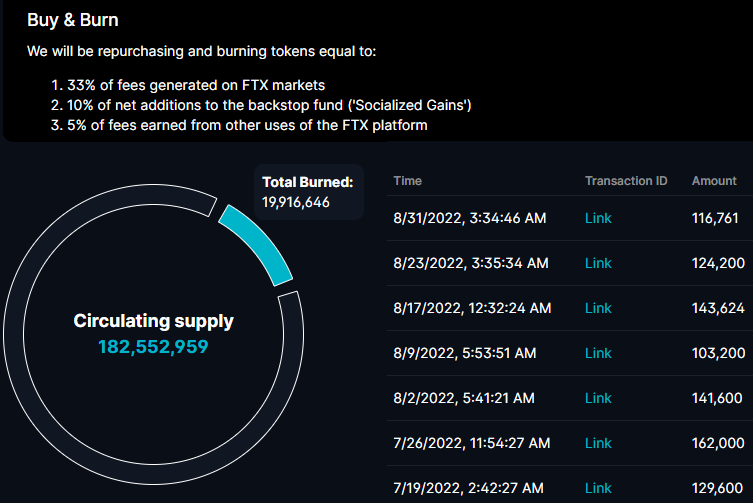
Task: Click the Transaction ID column header
Action: coord(626,181)
